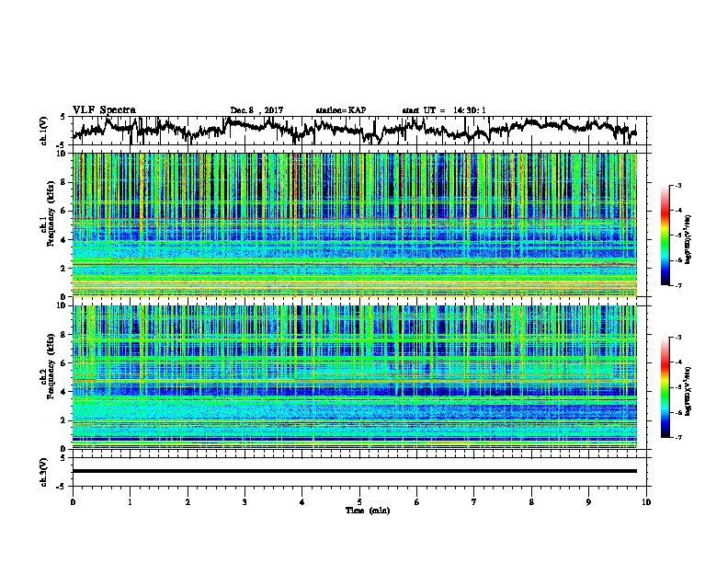Click the "-5" voltage tick on the ch.1(V) axis
This screenshot has height=563, width=728.
point(62,145)
